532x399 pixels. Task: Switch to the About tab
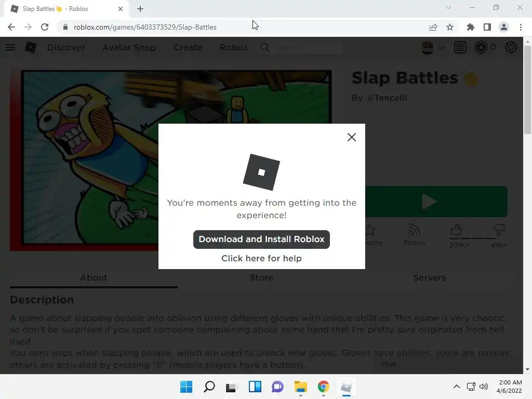94,277
